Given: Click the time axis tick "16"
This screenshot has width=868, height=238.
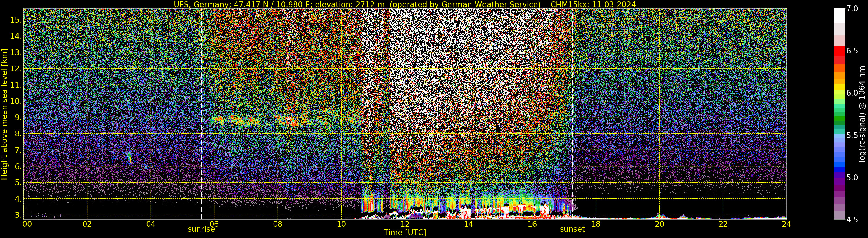Looking at the screenshot, I should [x=532, y=224].
